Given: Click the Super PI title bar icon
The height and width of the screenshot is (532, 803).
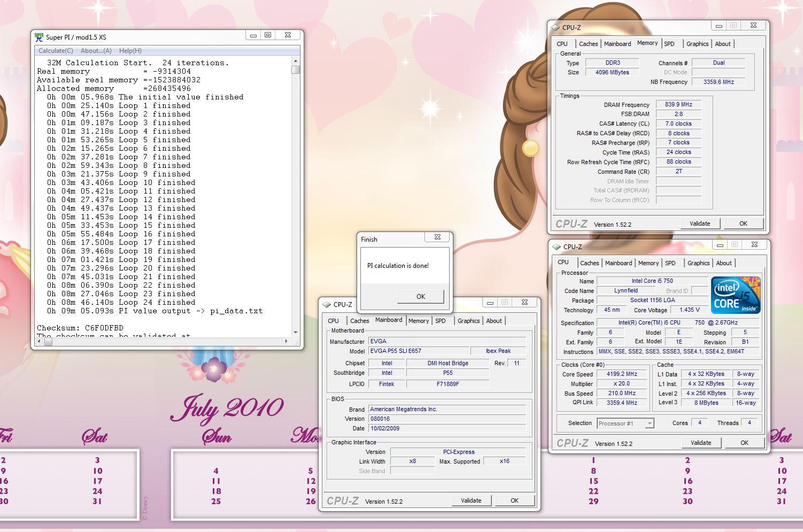Looking at the screenshot, I should [39, 37].
